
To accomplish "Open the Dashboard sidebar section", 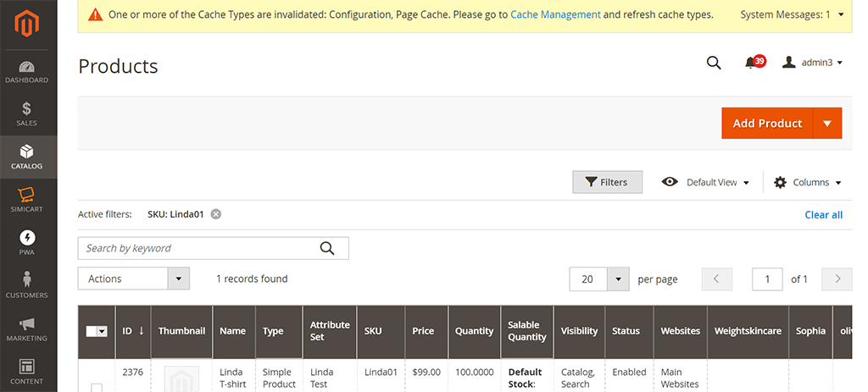I will click(x=28, y=72).
